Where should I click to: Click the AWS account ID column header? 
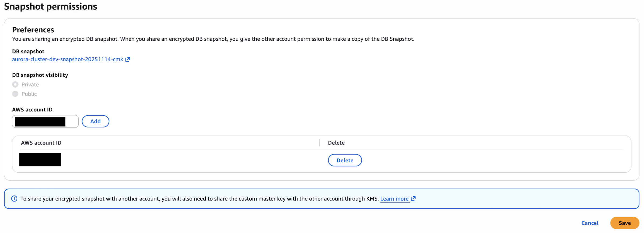point(41,143)
